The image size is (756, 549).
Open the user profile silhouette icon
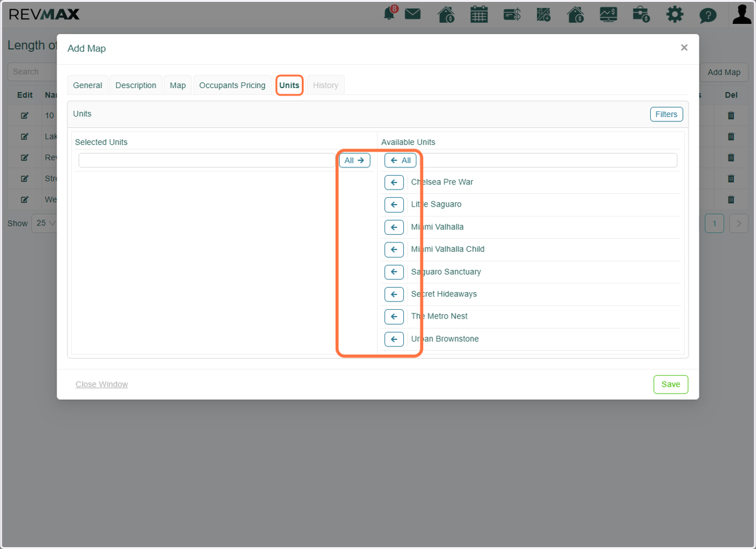point(742,14)
